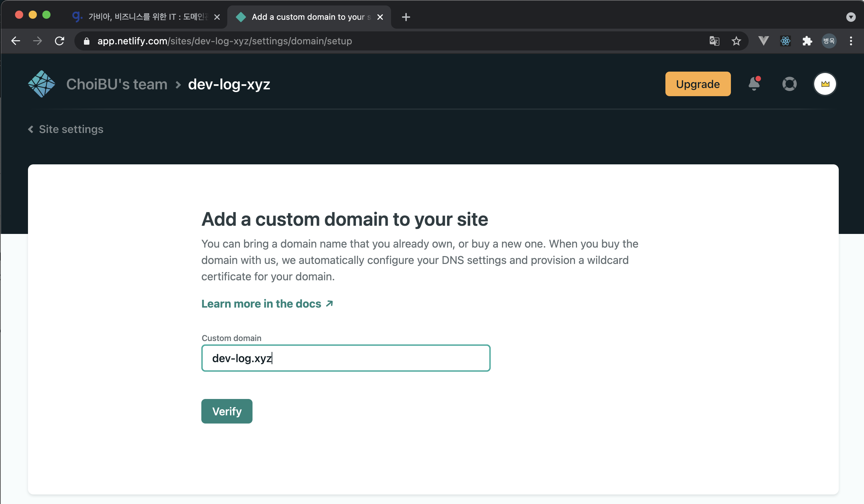Image resolution: width=864 pixels, height=504 pixels.
Task: Bookmark this page with the star icon
Action: [x=736, y=41]
